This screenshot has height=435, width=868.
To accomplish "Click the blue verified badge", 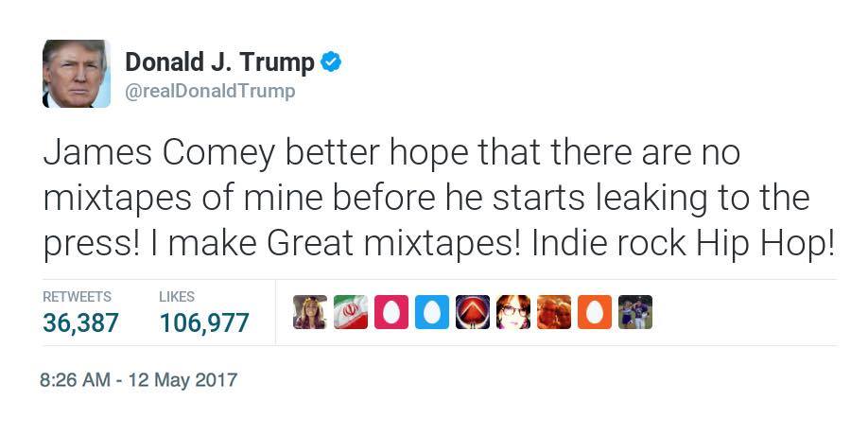I will click(x=331, y=62).
